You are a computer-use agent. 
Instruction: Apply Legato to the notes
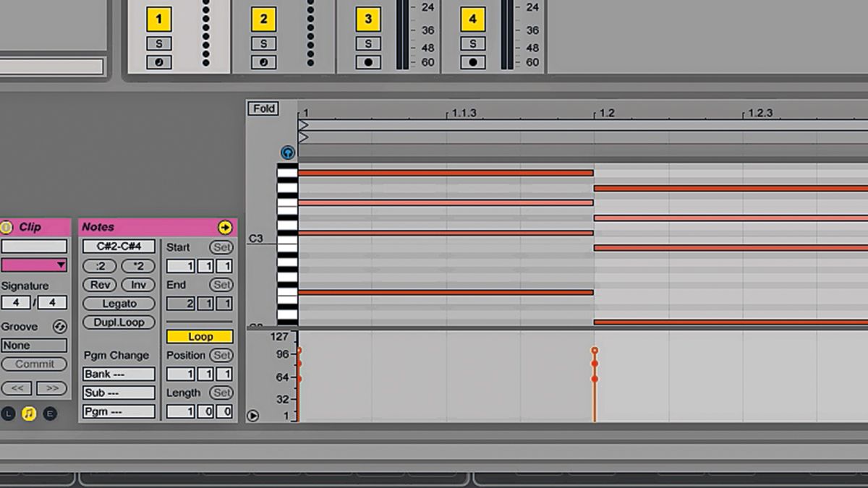118,304
